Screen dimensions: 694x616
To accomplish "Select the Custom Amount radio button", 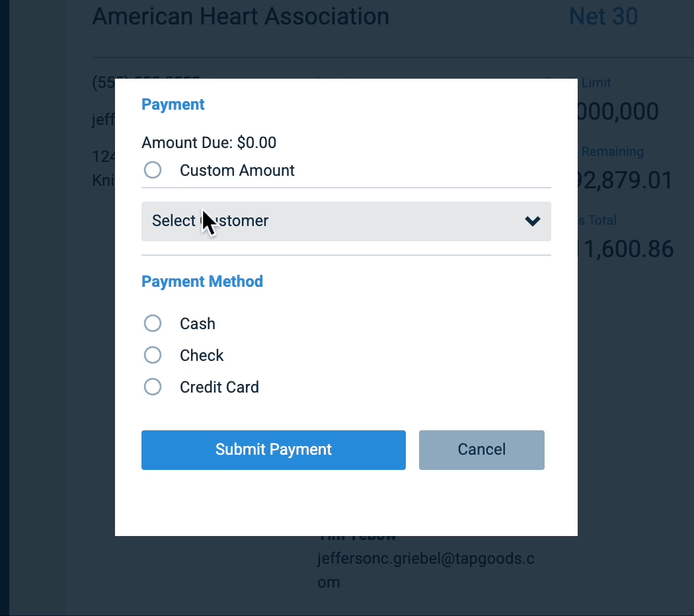I will point(153,170).
